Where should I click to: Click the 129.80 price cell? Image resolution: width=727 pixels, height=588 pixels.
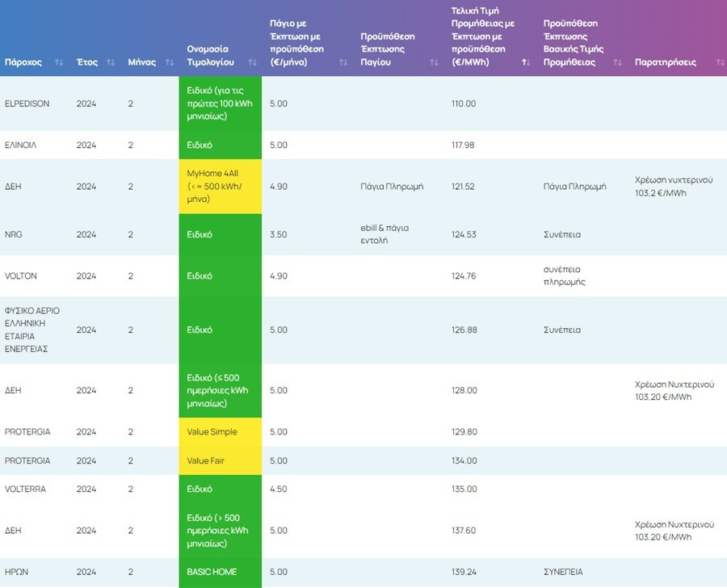[464, 432]
